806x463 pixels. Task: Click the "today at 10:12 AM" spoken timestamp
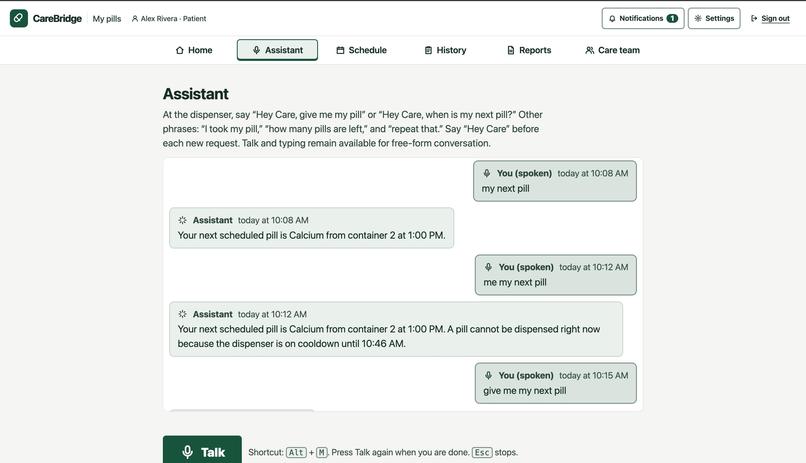click(594, 267)
